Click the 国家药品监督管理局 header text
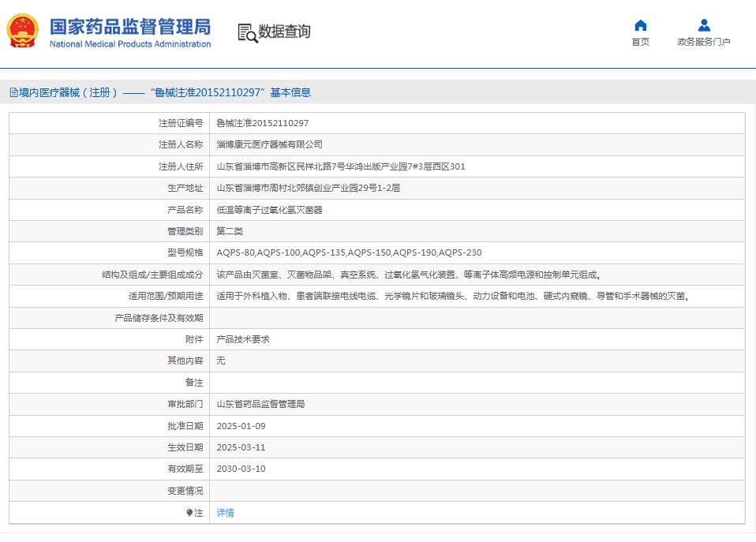This screenshot has height=542, width=756. (129, 24)
